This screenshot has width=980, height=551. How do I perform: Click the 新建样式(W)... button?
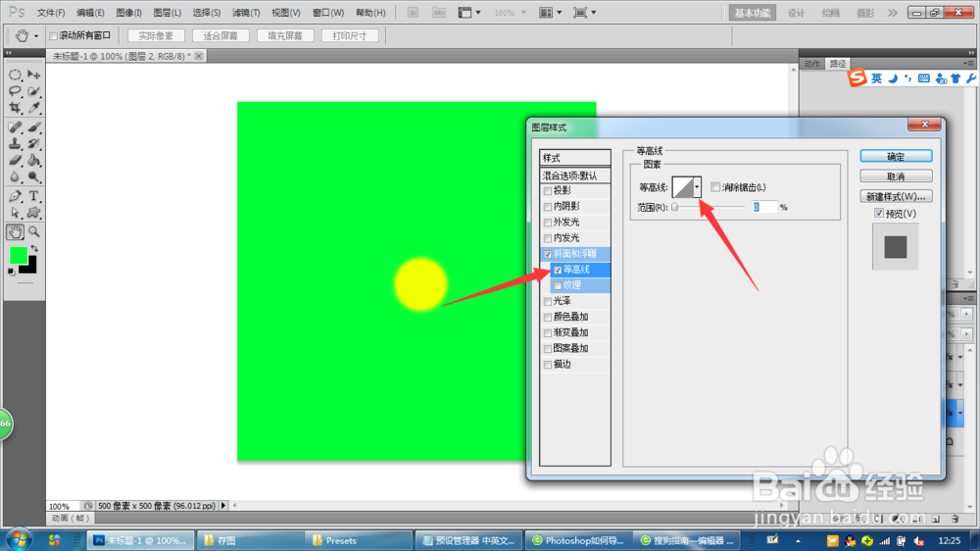[x=896, y=196]
